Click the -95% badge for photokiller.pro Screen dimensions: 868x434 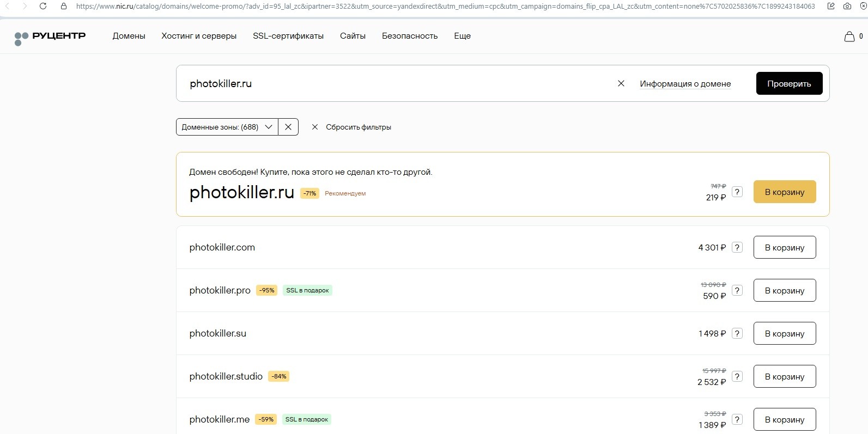coord(266,290)
